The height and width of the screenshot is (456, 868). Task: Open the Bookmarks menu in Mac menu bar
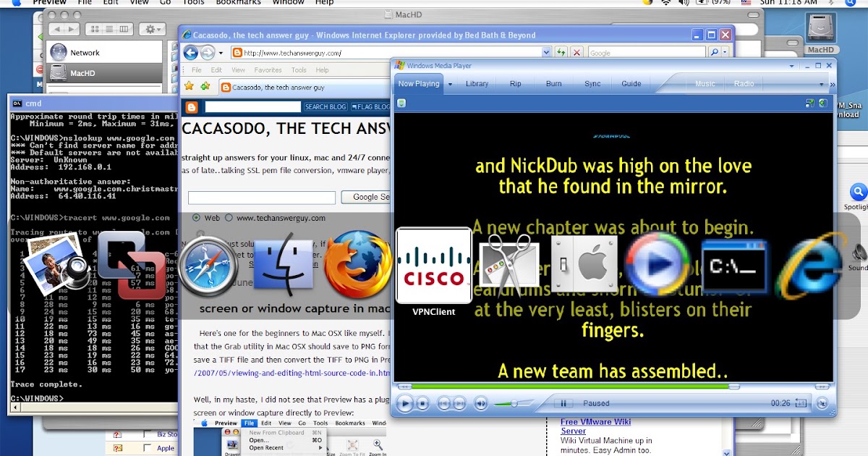click(x=238, y=3)
